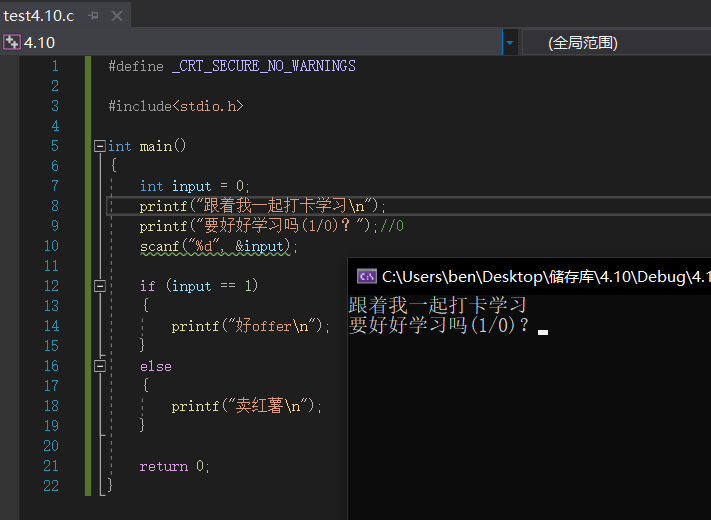Click line number 22 in gutter
The height and width of the screenshot is (520, 711).
click(51, 486)
